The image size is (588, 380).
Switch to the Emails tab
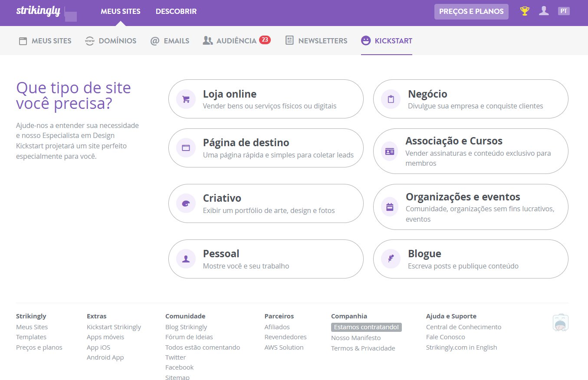coord(170,41)
